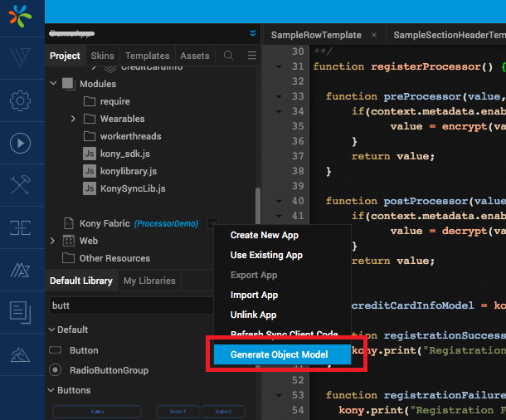The height and width of the screenshot is (420, 506).
Task: Collapse the Buttons widget group
Action: [x=51, y=390]
